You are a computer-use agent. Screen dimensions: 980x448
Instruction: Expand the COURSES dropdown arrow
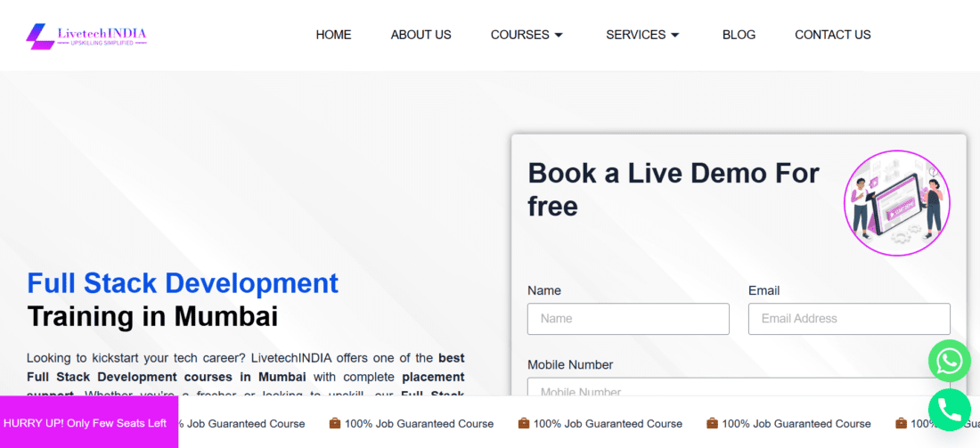tap(559, 36)
